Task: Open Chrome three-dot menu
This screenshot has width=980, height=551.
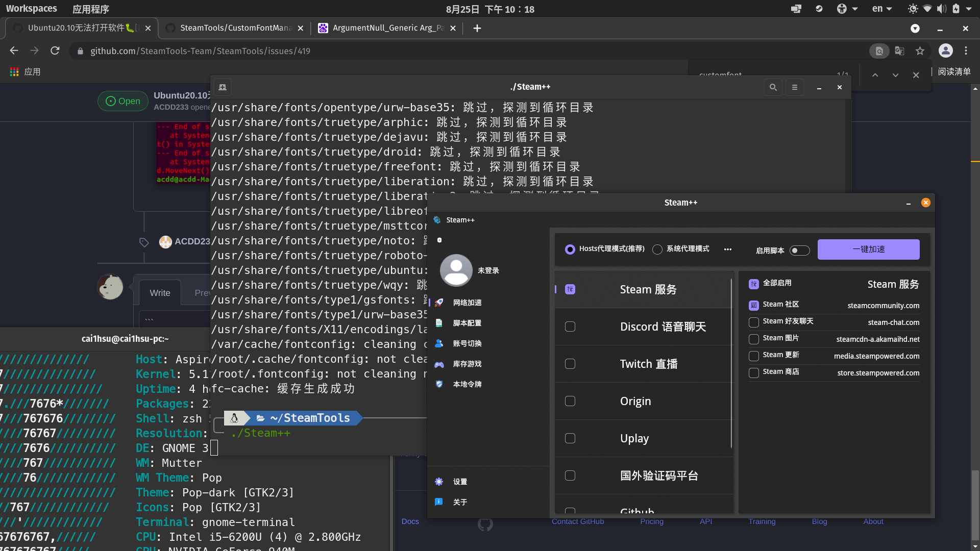Action: (x=966, y=51)
